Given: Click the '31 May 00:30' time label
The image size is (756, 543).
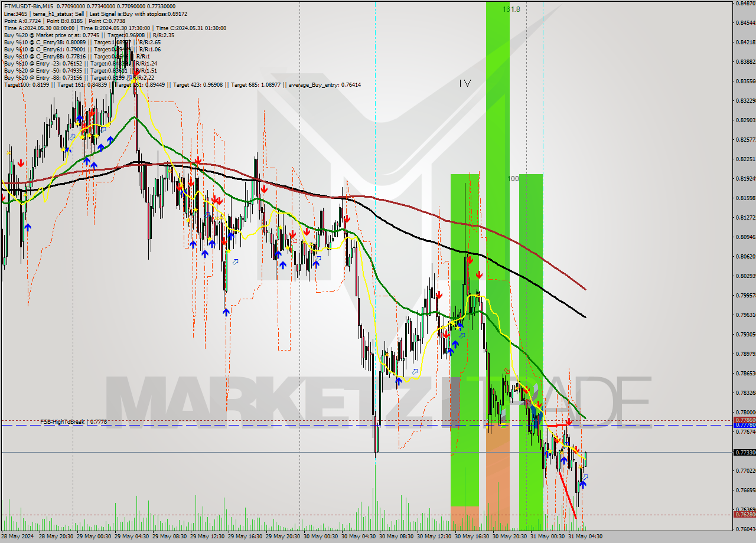Looking at the screenshot, I should coord(548,537).
